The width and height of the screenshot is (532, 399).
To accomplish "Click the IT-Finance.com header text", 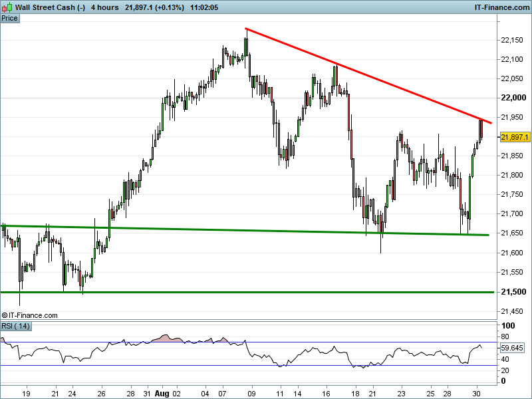I will point(502,7).
